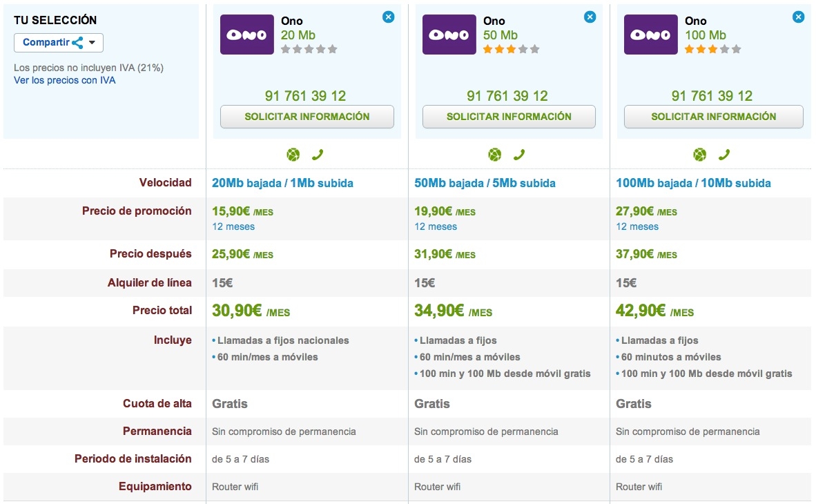The height and width of the screenshot is (504, 816).
Task: Click '50Mb bajada / 5Mb subida' speed text
Action: 485,183
